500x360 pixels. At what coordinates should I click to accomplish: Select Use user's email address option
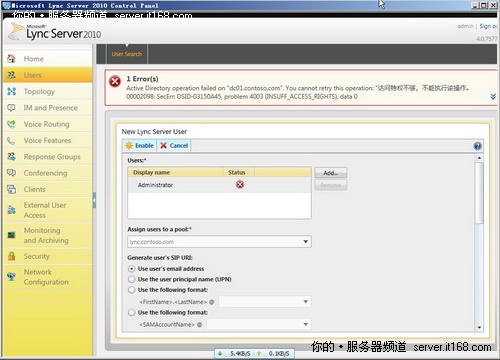(132, 269)
